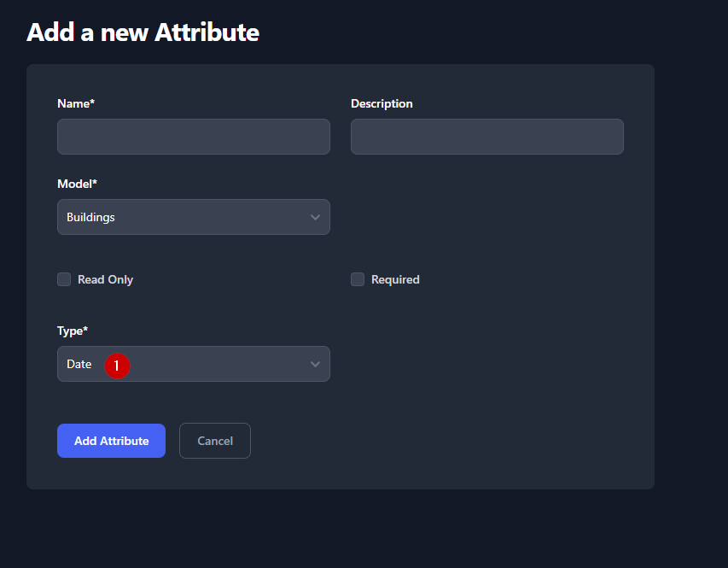The height and width of the screenshot is (568, 728).
Task: Click the Model* field label
Action: [x=78, y=184]
